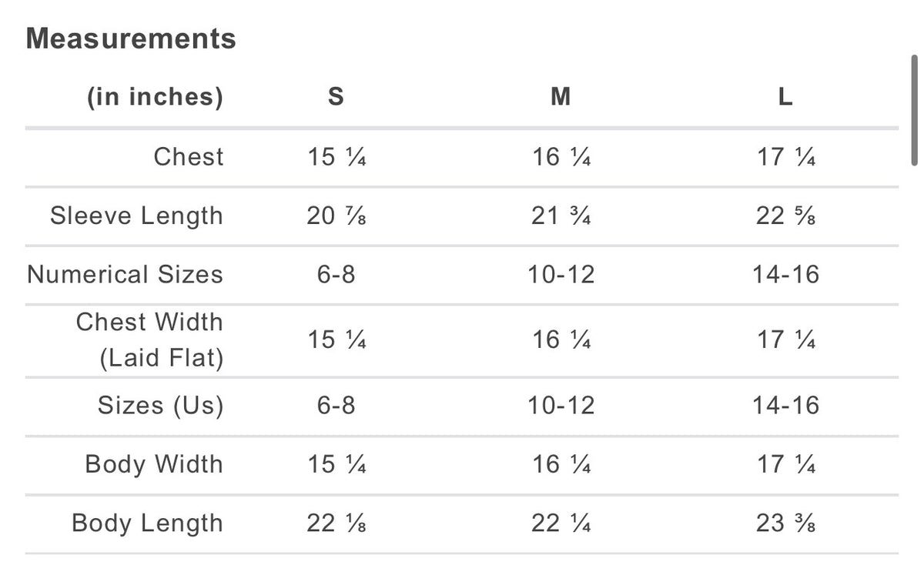924x565 pixels.
Task: Click Sleeve Length value 22 ⅝ for L
Action: (786, 216)
